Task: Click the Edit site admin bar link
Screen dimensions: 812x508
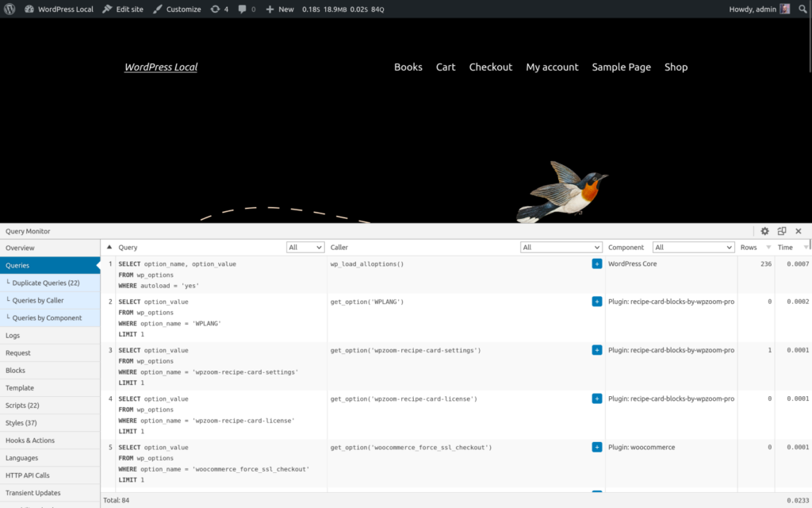Action: [x=123, y=10]
